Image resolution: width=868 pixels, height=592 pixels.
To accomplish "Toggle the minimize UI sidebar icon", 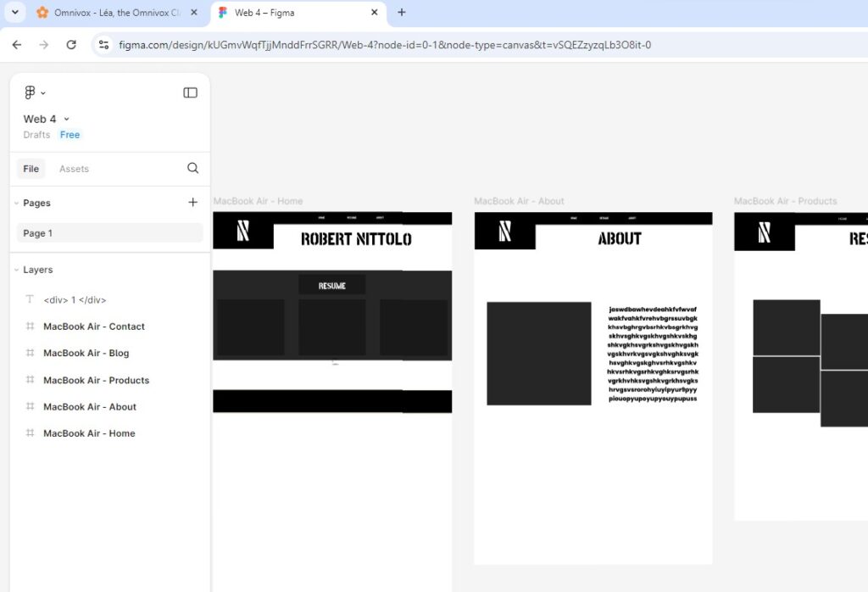I will tap(190, 92).
